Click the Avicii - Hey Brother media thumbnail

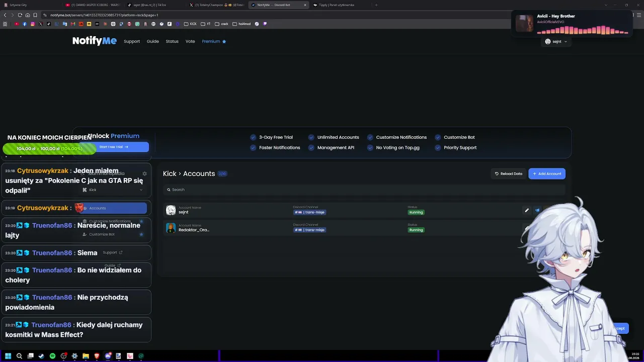tap(524, 23)
